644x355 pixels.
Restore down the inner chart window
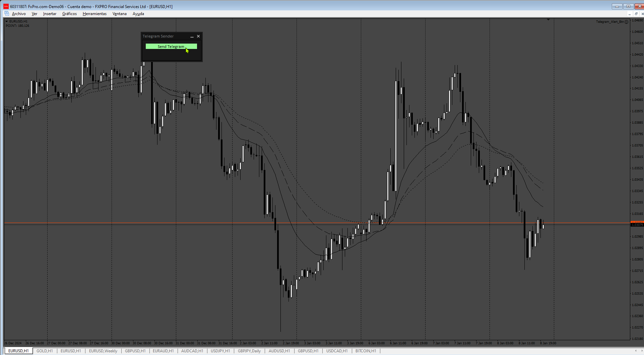[x=636, y=14]
